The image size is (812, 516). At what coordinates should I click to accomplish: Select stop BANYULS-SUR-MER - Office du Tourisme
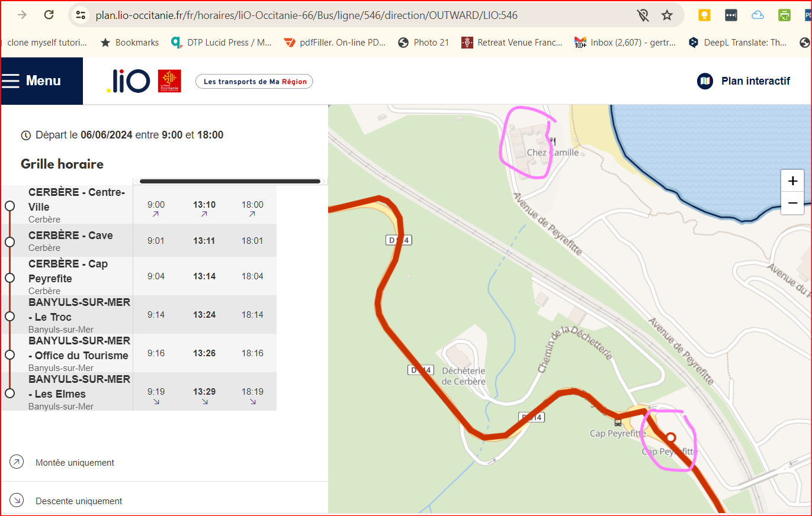pyautogui.click(x=79, y=348)
